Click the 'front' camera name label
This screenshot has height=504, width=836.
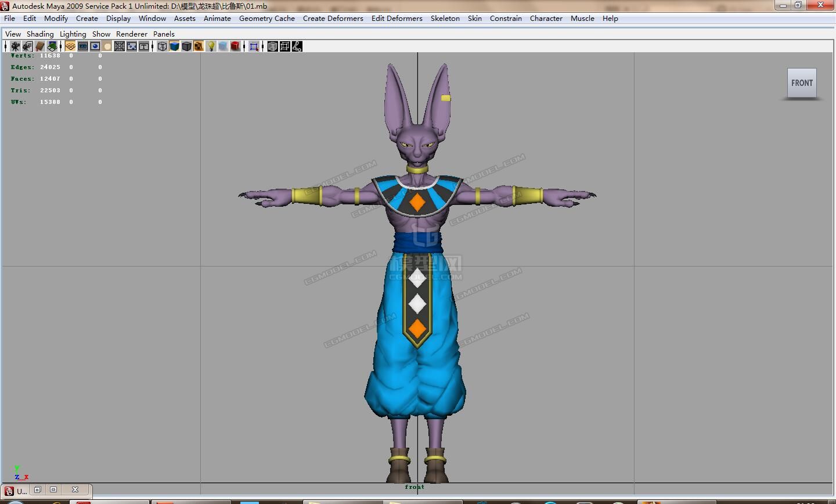(x=415, y=487)
